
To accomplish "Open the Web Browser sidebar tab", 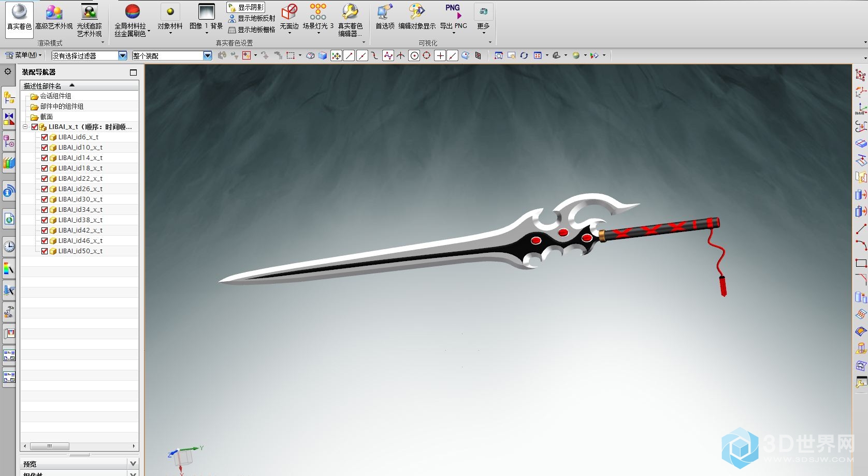I will [x=9, y=220].
